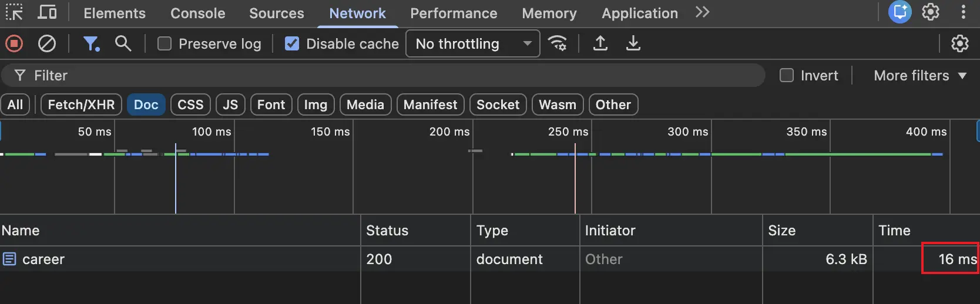Screen dimensions: 980x304
Task: Expand the More filters dropdown
Action: pos(919,76)
